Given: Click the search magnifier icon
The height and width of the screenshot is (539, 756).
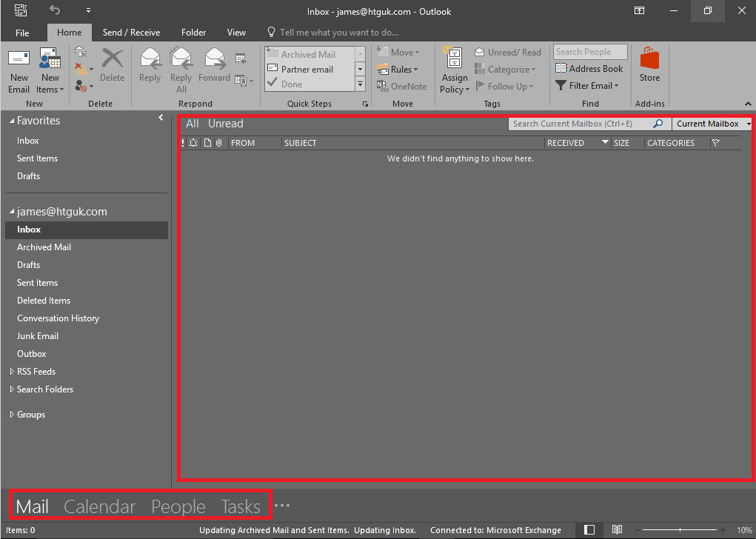Looking at the screenshot, I should pos(658,124).
